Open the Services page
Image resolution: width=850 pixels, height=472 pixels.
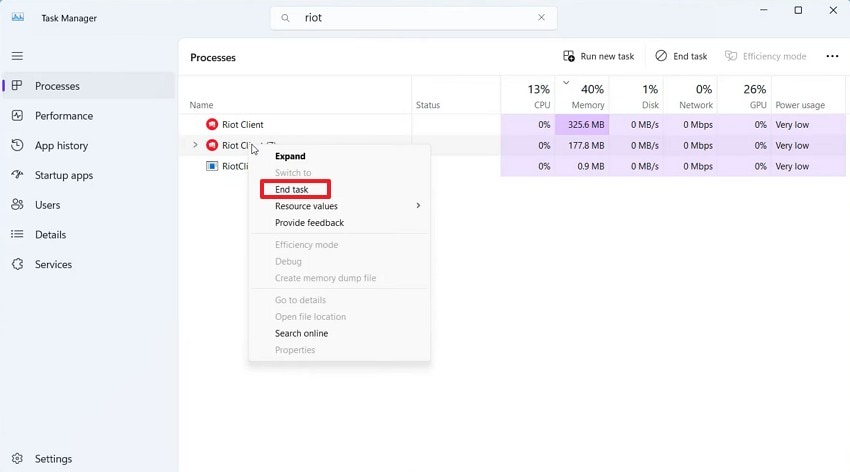(x=53, y=265)
